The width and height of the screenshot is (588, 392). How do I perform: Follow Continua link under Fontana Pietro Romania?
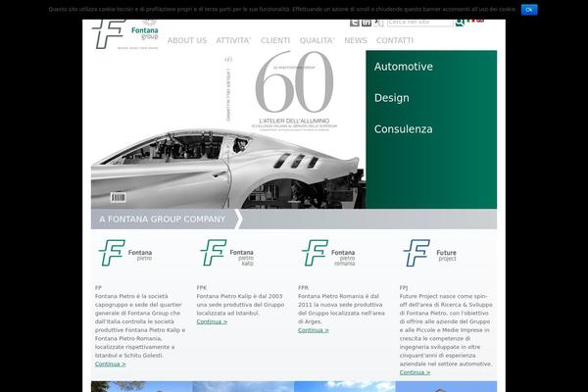[314, 330]
